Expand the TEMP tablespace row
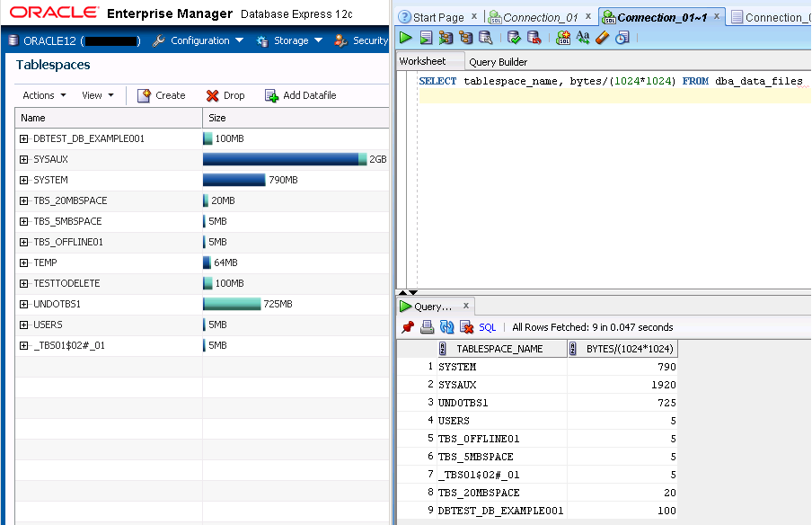 click(x=24, y=262)
